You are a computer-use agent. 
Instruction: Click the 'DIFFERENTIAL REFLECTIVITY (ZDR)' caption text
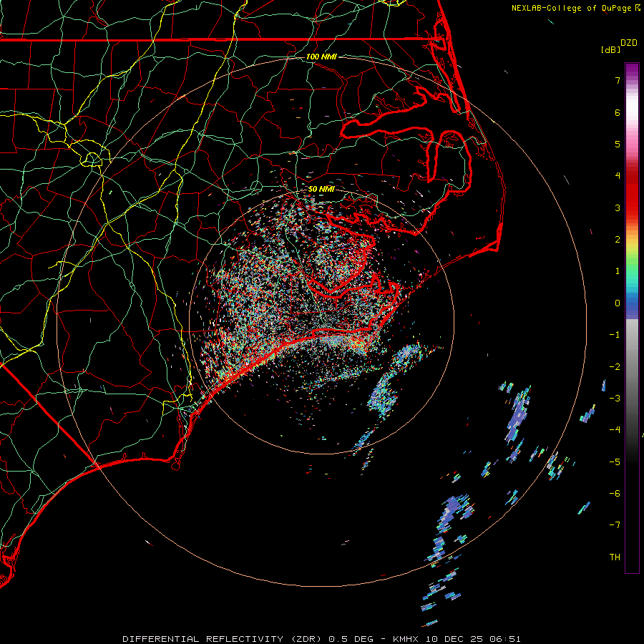coord(223,639)
